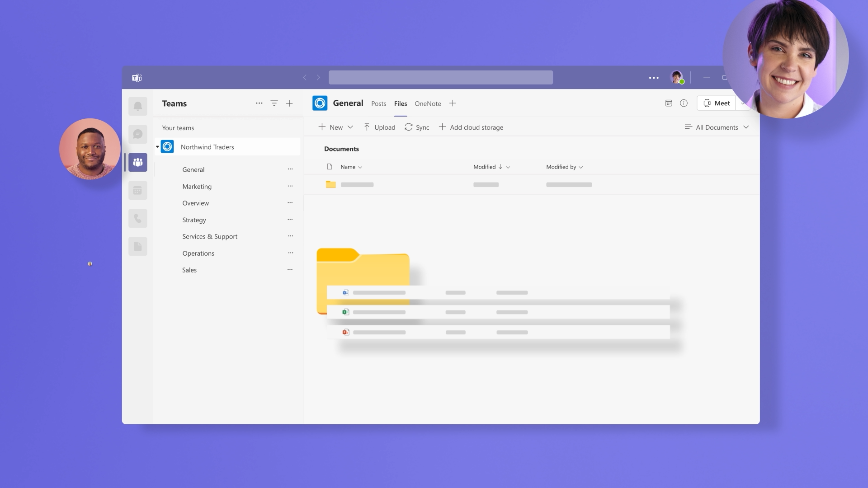Collapse the Northwind Traders team tree
The height and width of the screenshot is (488, 868).
(157, 147)
